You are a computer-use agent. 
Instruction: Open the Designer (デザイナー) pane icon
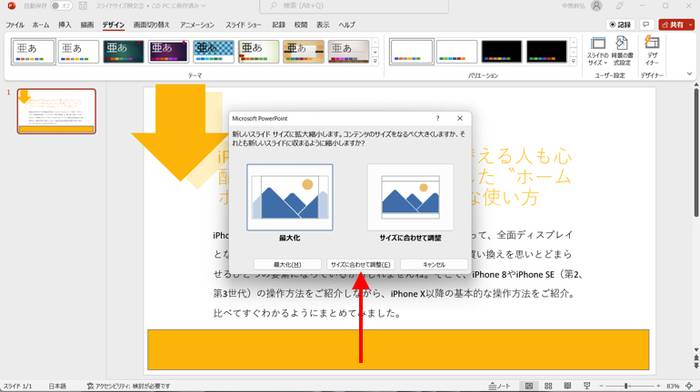pyautogui.click(x=652, y=51)
